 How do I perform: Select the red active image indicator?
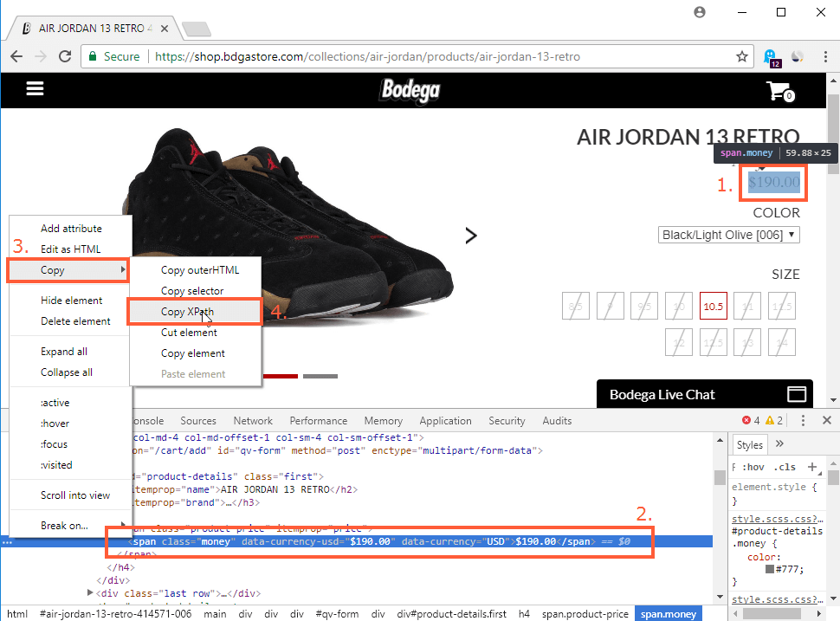280,376
